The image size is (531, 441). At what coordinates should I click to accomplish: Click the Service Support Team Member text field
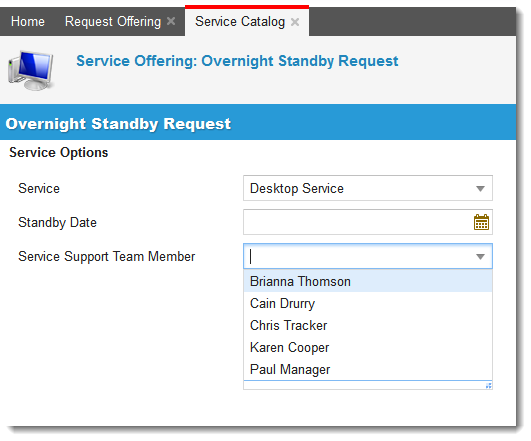click(359, 256)
